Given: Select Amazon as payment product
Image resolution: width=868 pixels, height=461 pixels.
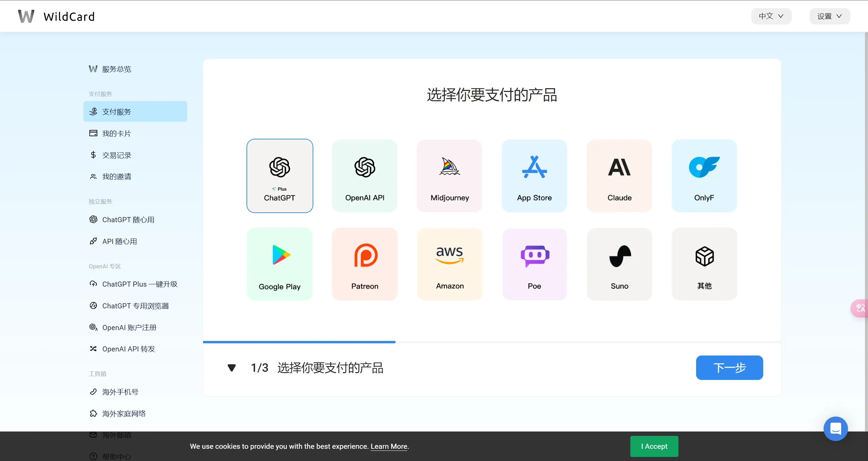Looking at the screenshot, I should 450,264.
